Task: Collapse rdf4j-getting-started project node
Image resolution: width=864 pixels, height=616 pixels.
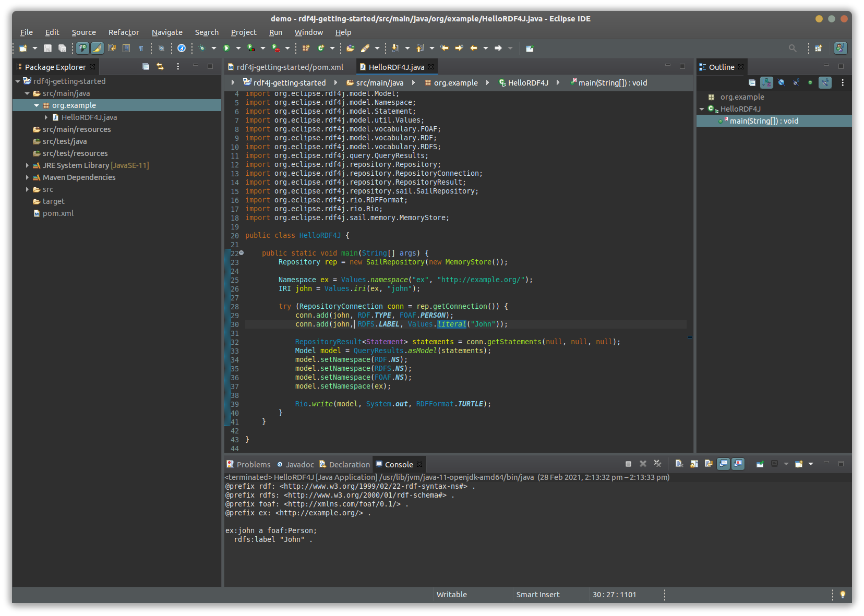Action: (18, 81)
